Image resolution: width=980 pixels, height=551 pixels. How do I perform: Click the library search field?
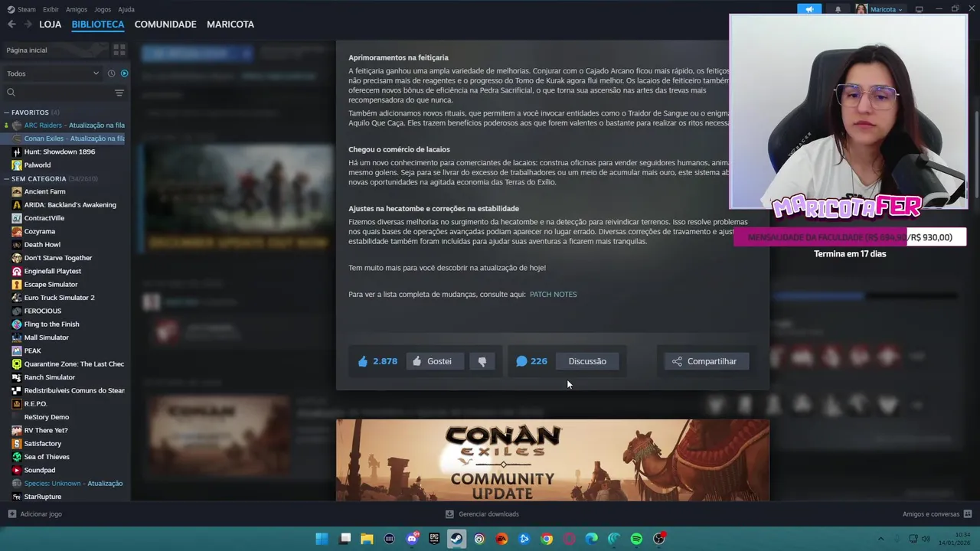(58, 93)
